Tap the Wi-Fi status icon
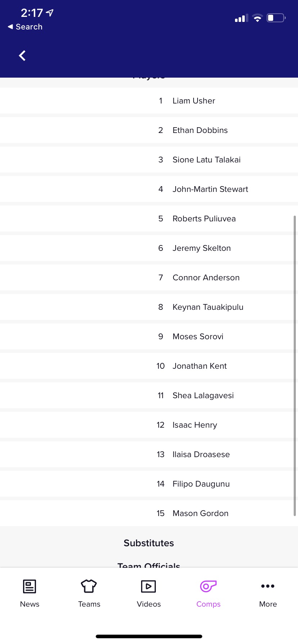298x644 pixels. click(x=257, y=18)
